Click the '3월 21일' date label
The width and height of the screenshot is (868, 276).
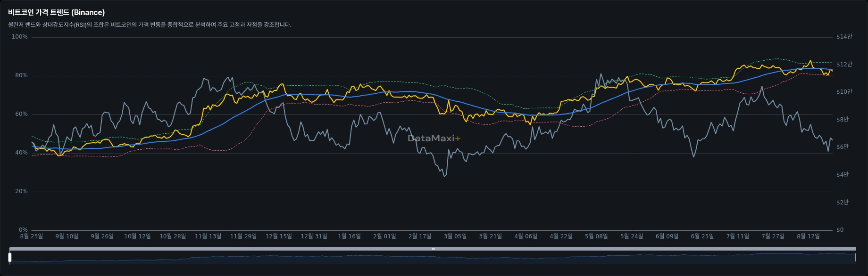491,236
